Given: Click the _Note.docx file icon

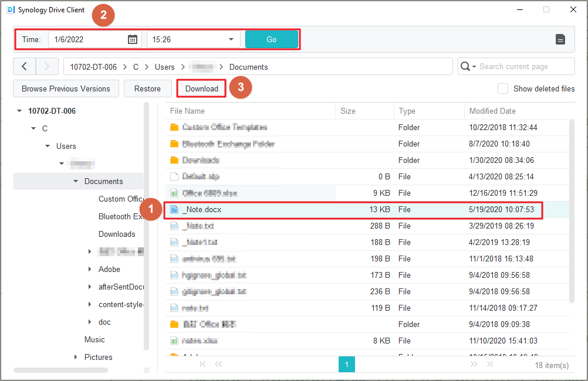Looking at the screenshot, I should pos(174,209).
